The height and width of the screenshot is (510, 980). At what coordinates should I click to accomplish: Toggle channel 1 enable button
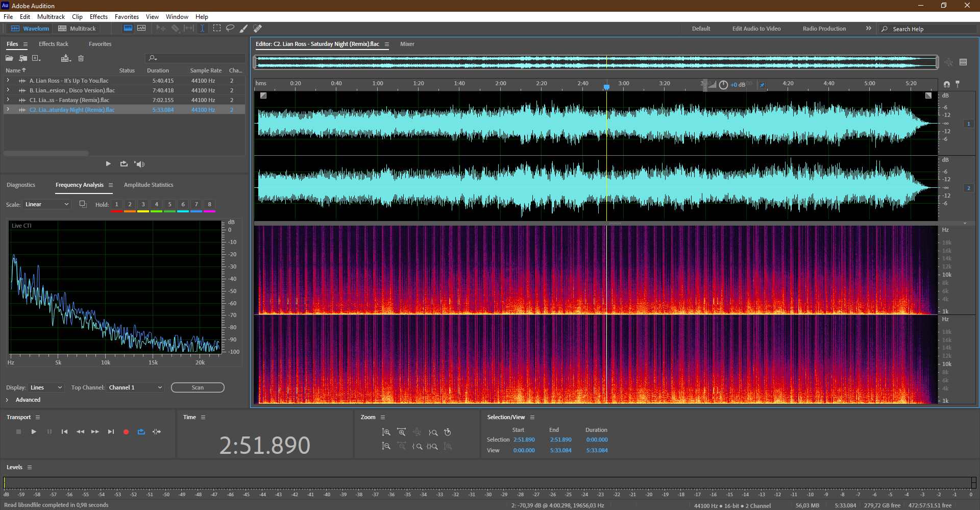[x=968, y=124]
